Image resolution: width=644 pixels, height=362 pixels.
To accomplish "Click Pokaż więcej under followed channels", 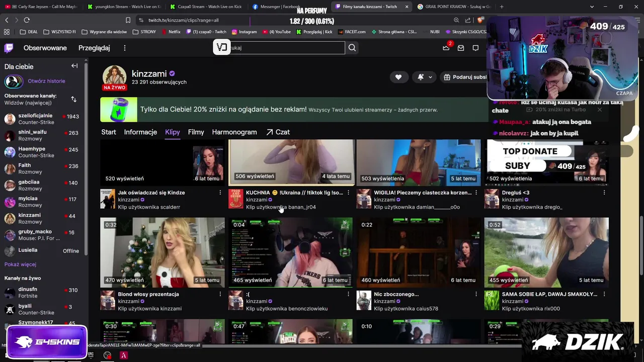I will [x=20, y=264].
